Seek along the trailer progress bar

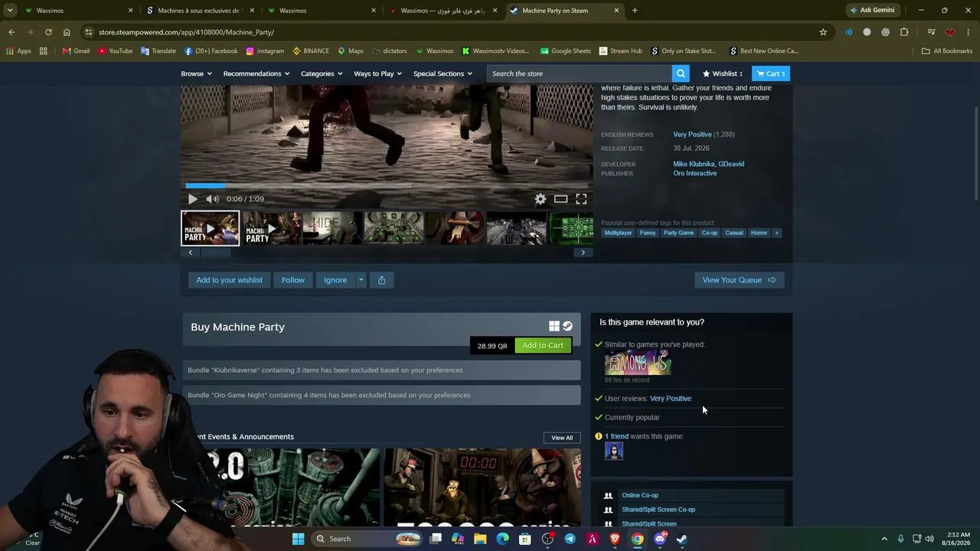tap(387, 185)
